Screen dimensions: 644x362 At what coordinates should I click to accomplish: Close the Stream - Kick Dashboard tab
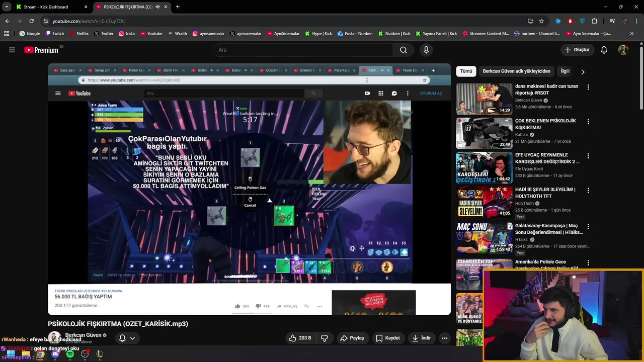[86, 7]
